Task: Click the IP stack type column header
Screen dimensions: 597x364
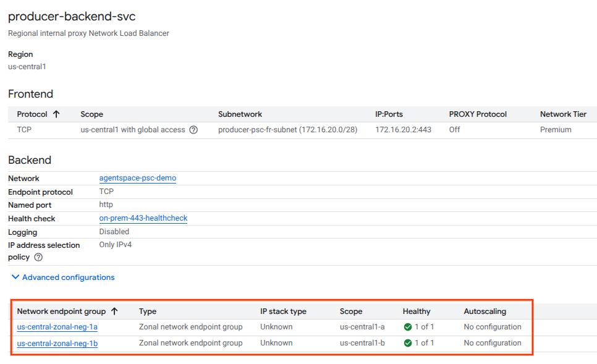Action: click(283, 311)
